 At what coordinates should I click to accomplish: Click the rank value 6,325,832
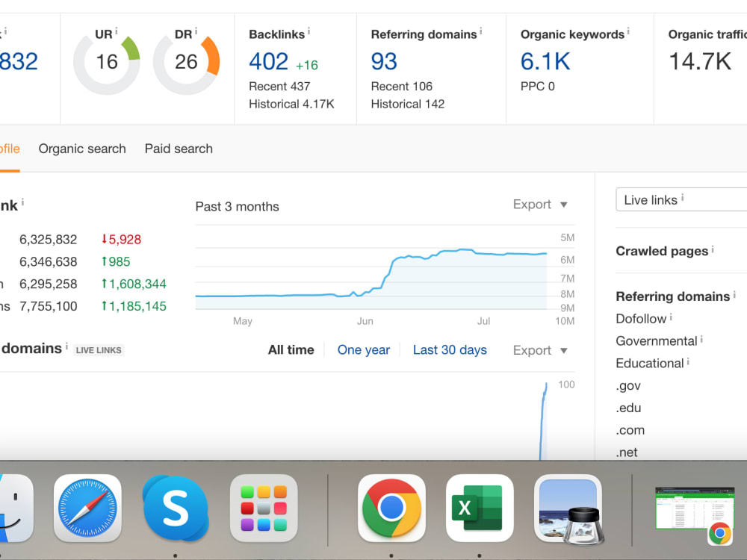click(48, 239)
